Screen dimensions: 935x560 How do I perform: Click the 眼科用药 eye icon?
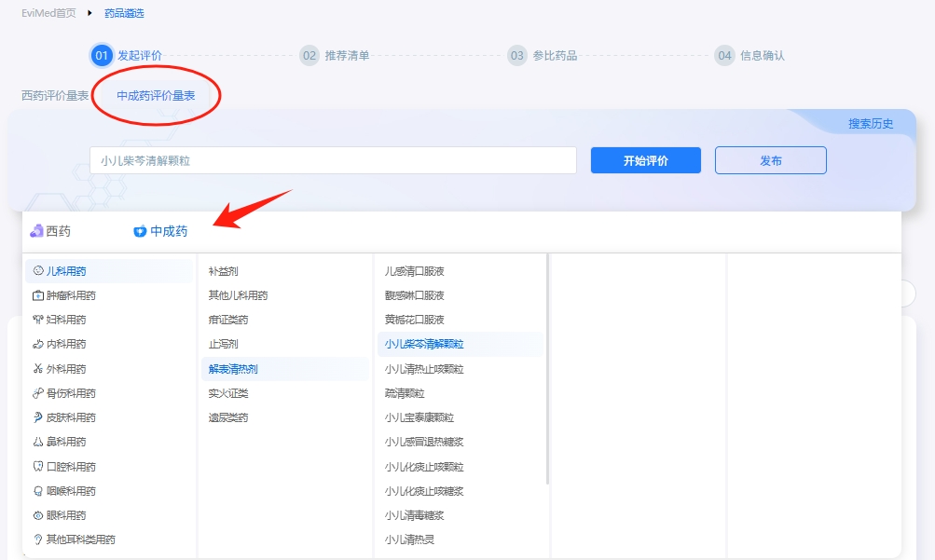(38, 515)
